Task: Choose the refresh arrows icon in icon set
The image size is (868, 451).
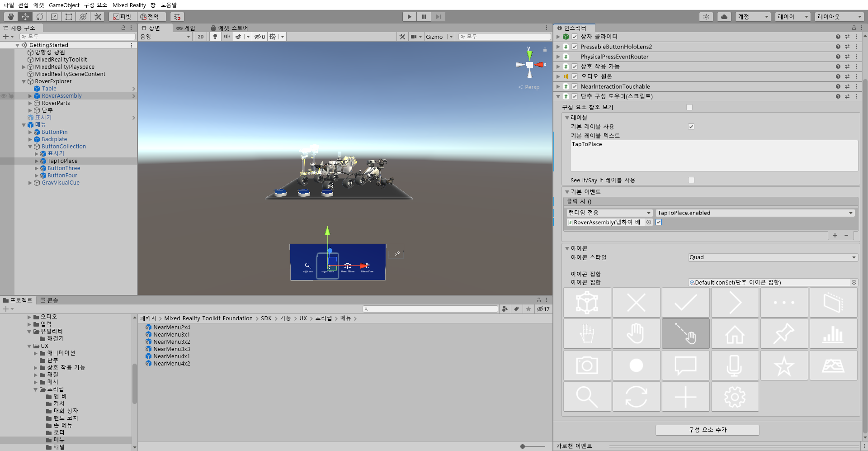Action: 636,397
